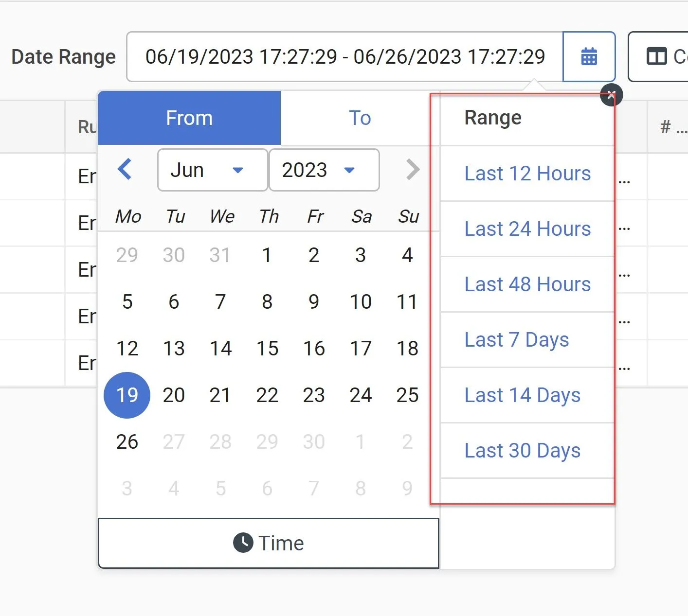Screen dimensions: 688x616
Task: Pick June 26 in calendar
Action: (127, 442)
